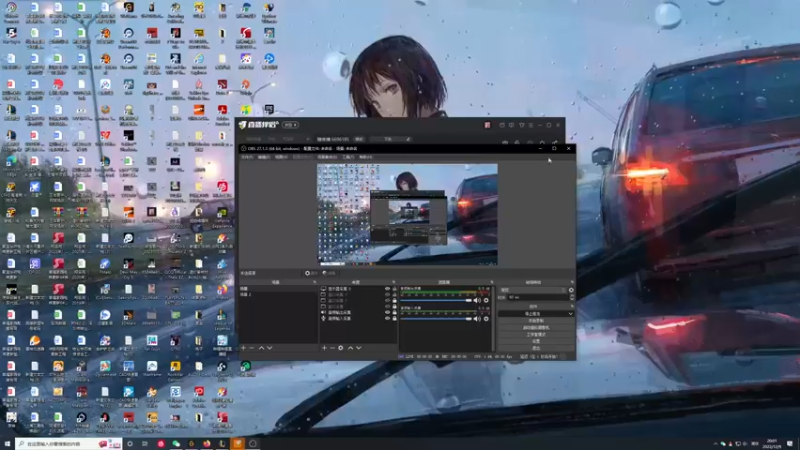Image resolution: width=800 pixels, height=450 pixels.
Task: Open source Filters button above the Sources panel
Action: (329, 273)
